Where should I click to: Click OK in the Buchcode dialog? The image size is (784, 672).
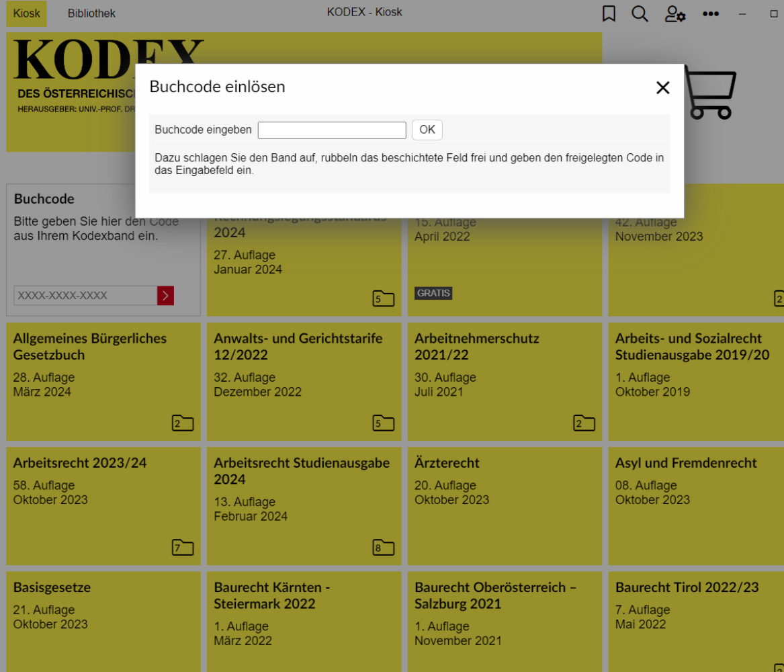pyautogui.click(x=427, y=130)
